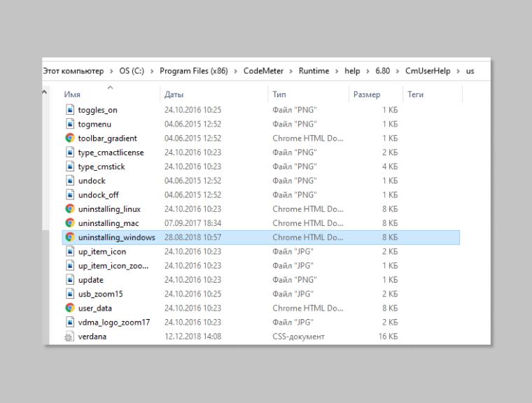Viewport: 532px width, 403px height.
Task: Click the sort arrow above Имя column
Action: (110, 87)
